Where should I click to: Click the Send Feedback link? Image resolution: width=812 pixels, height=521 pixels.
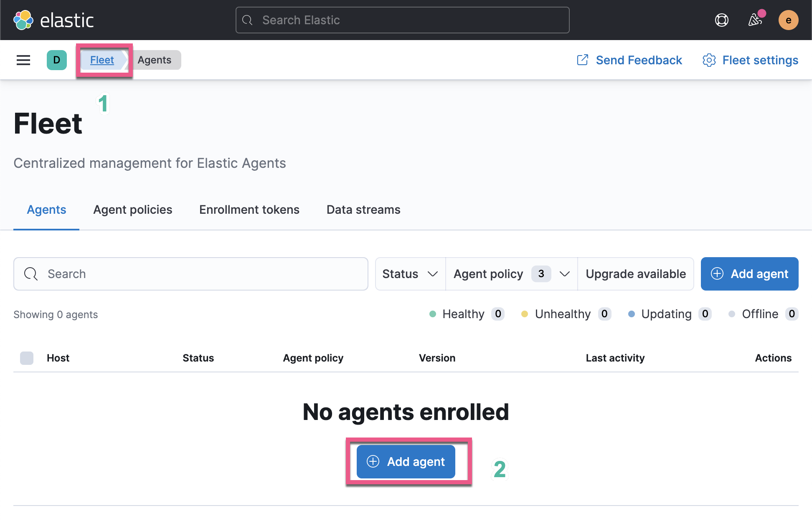point(629,60)
